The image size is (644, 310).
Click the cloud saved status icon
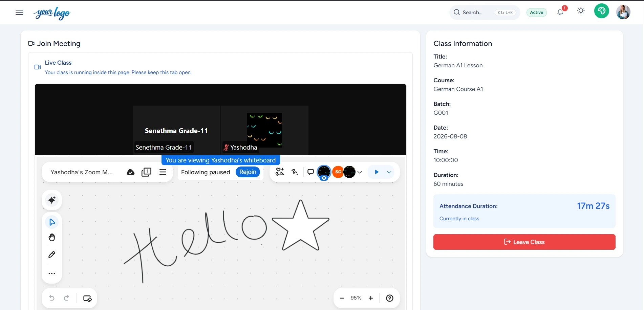131,172
